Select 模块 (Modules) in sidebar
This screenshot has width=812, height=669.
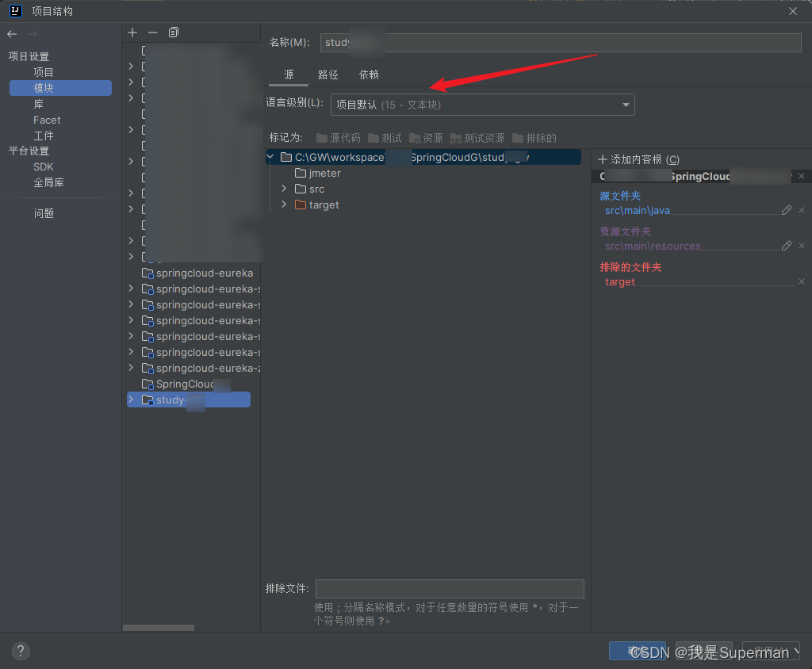60,88
